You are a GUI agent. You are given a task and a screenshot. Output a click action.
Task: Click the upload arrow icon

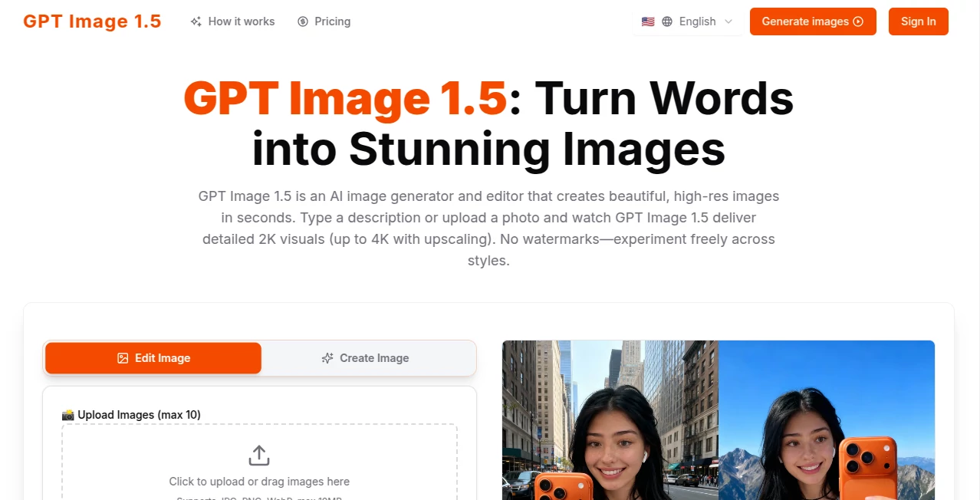258,454
